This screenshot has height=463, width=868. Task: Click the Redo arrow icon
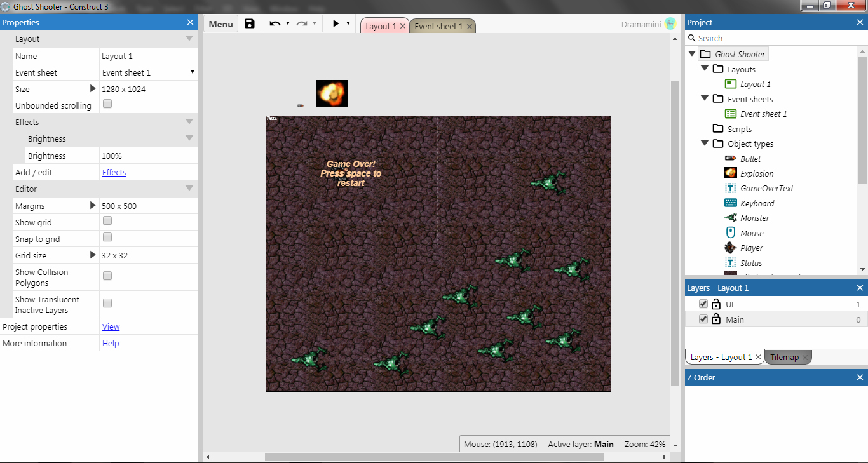(302, 24)
